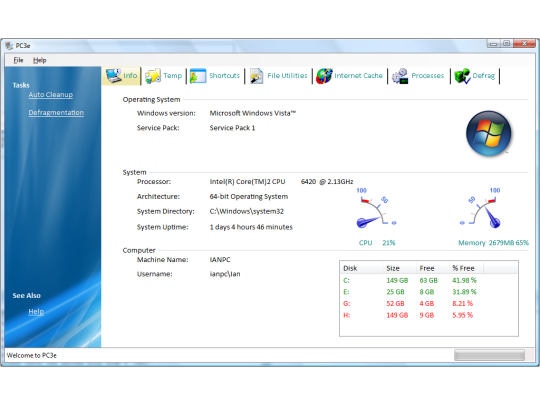Select the H: disk row
This screenshot has height=405, width=540.
pos(429,315)
